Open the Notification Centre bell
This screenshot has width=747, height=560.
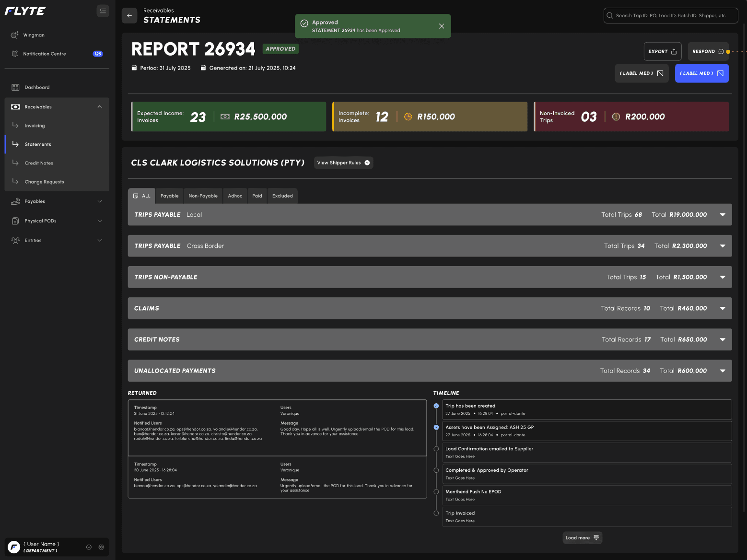[15, 53]
